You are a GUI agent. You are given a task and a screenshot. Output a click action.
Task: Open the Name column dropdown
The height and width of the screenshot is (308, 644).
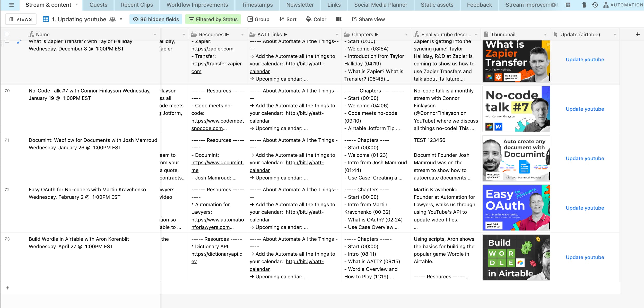tap(155, 35)
